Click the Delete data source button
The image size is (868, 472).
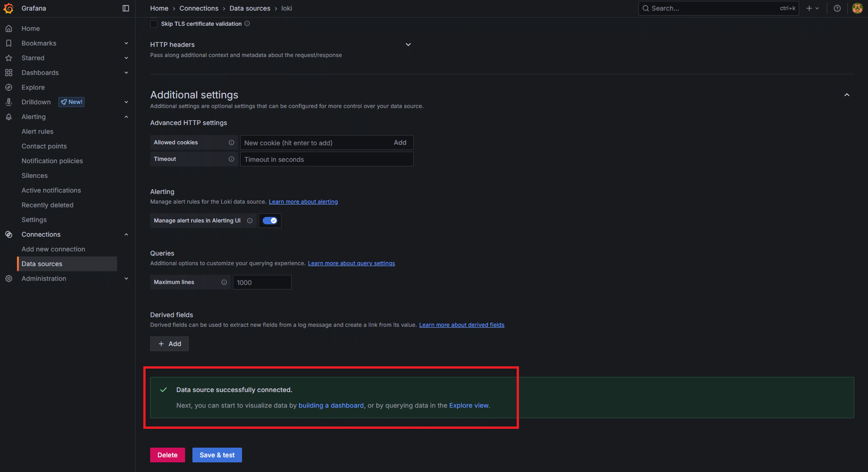(167, 455)
